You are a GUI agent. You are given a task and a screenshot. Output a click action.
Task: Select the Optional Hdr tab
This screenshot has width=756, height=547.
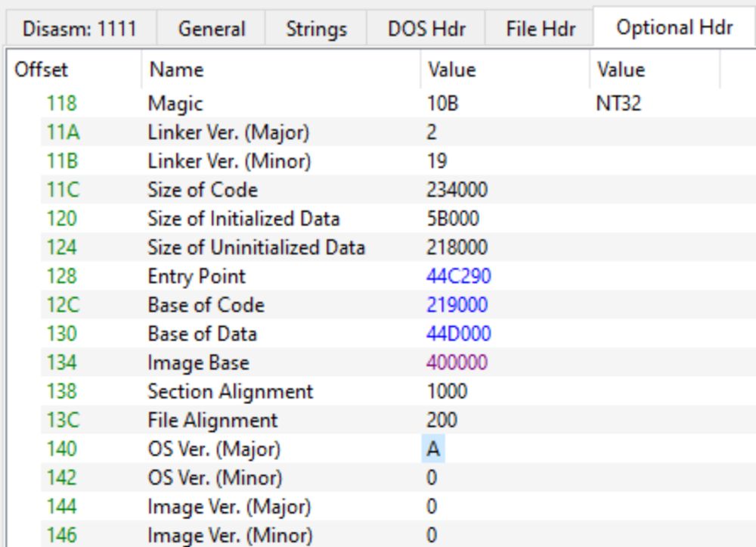pos(674,27)
